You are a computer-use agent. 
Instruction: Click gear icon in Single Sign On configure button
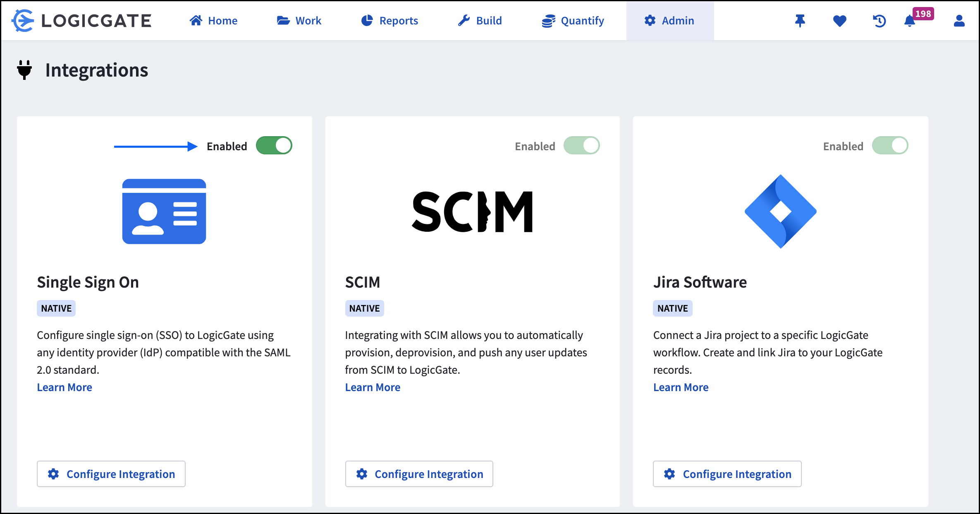[53, 474]
